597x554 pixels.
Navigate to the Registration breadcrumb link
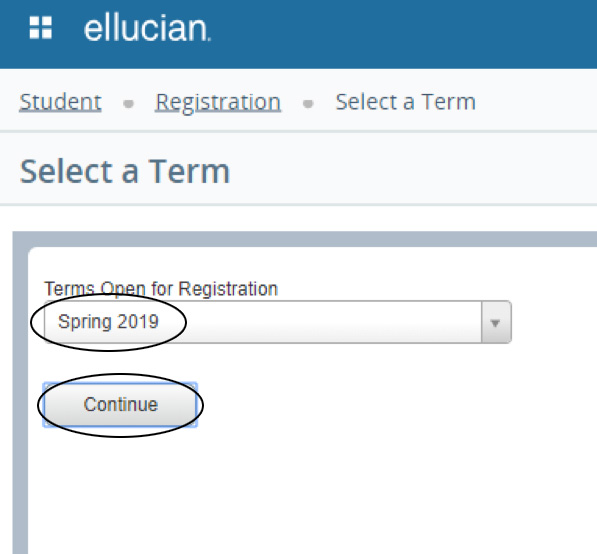point(218,103)
